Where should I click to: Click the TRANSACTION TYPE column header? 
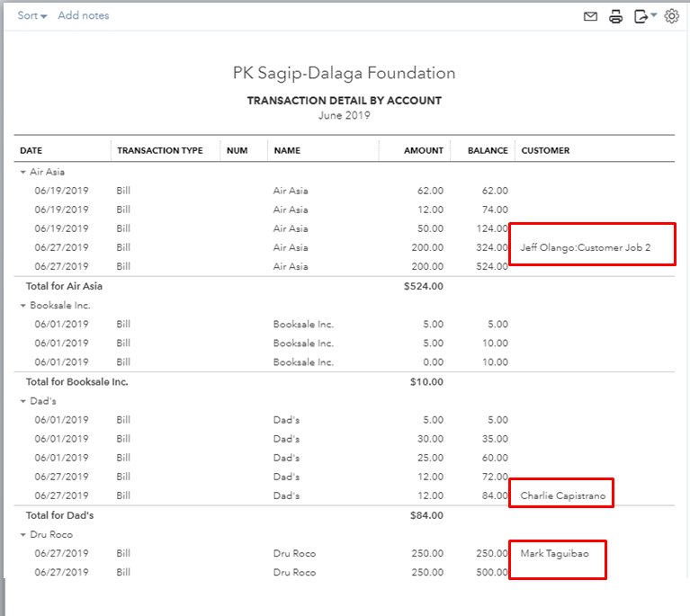tap(160, 151)
